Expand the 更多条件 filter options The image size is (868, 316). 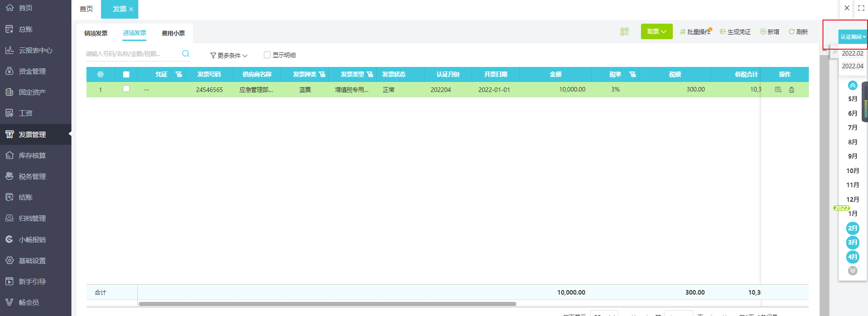point(228,56)
